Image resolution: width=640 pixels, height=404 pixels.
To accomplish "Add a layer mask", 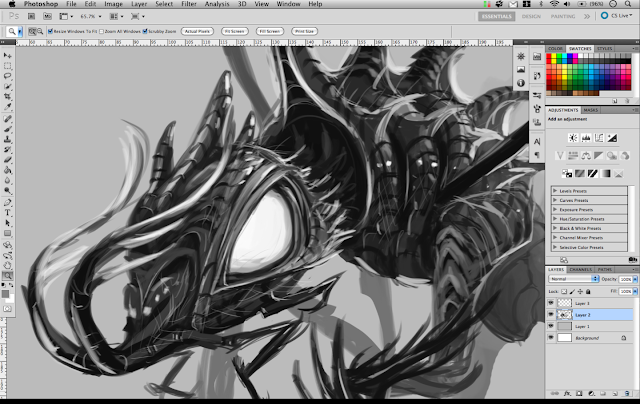I will 579,393.
